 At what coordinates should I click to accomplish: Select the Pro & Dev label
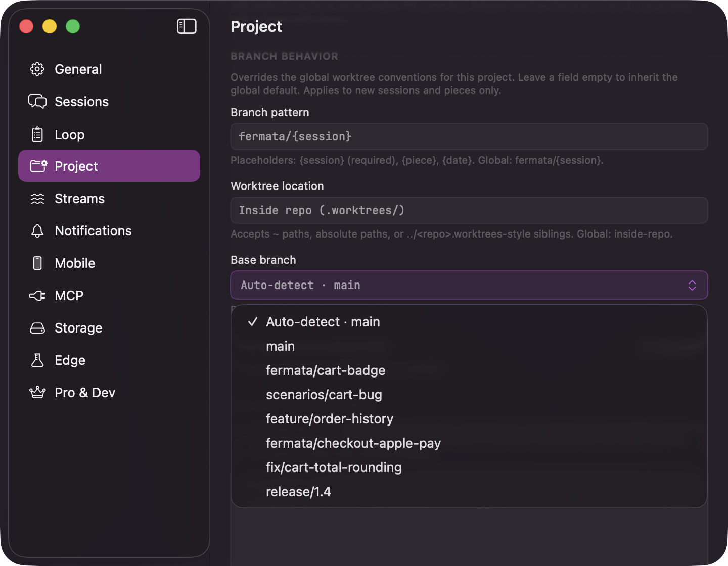coord(85,393)
